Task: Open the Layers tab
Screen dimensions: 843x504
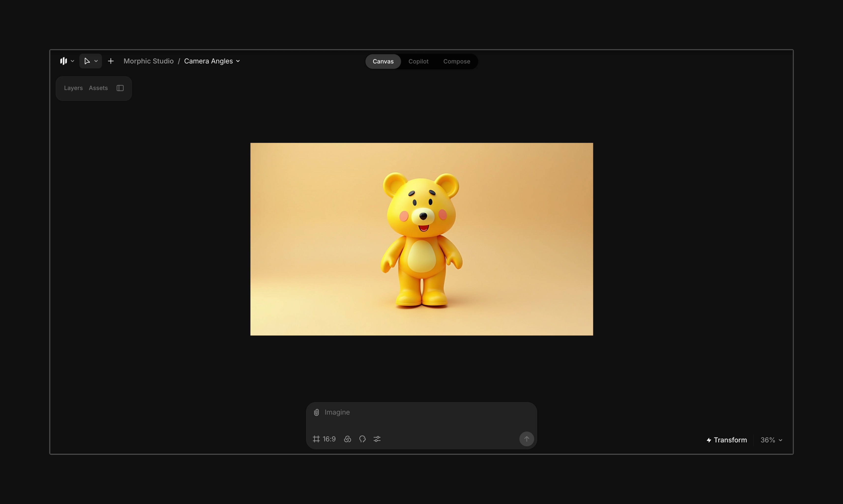Action: [x=74, y=88]
